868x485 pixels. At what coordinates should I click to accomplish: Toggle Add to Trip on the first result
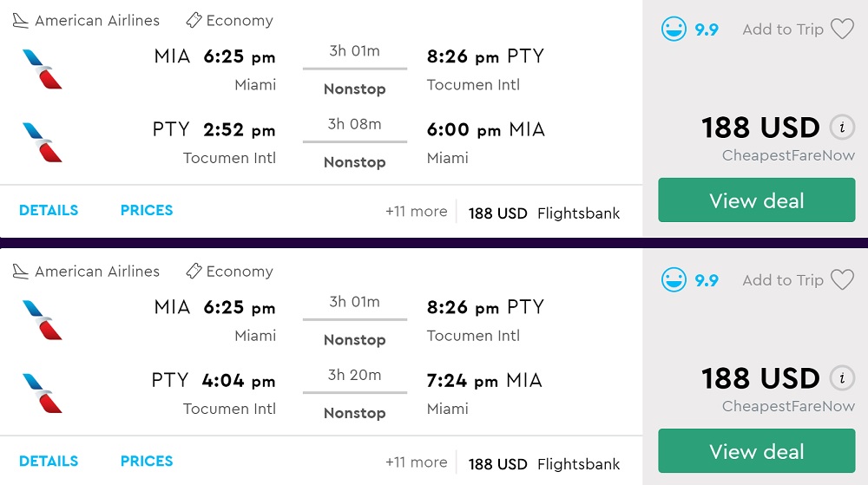point(783,29)
